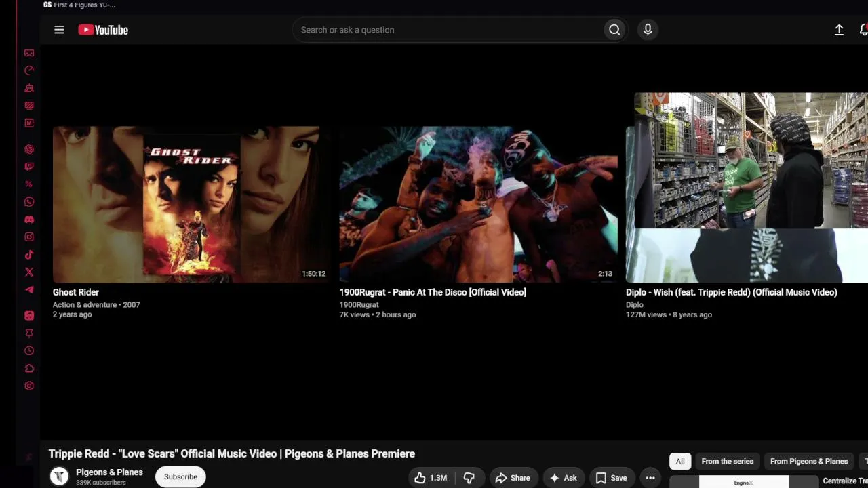Click the 1:50:12 duration badge
The height and width of the screenshot is (488, 868).
[x=314, y=274]
